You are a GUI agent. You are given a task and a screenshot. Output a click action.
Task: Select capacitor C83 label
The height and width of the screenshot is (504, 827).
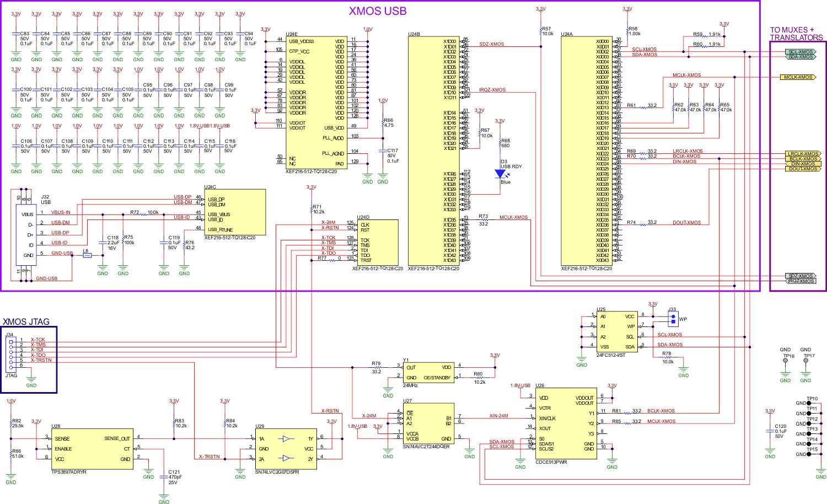tap(26, 39)
